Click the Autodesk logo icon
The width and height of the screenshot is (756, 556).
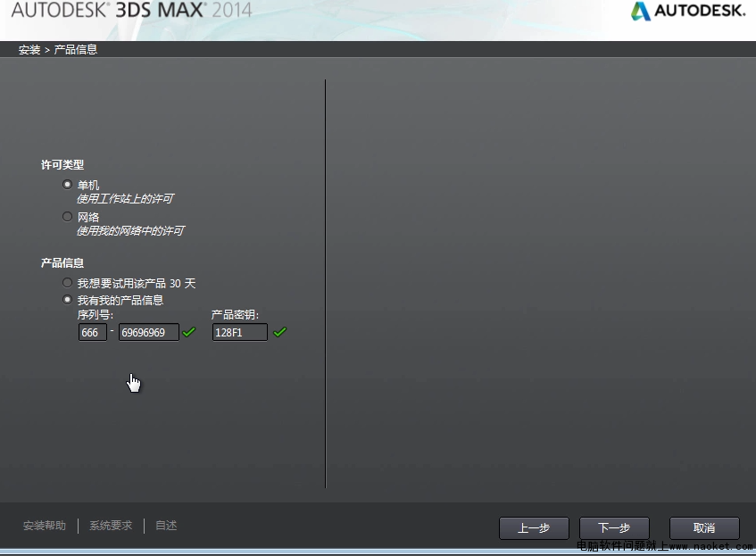point(640,11)
